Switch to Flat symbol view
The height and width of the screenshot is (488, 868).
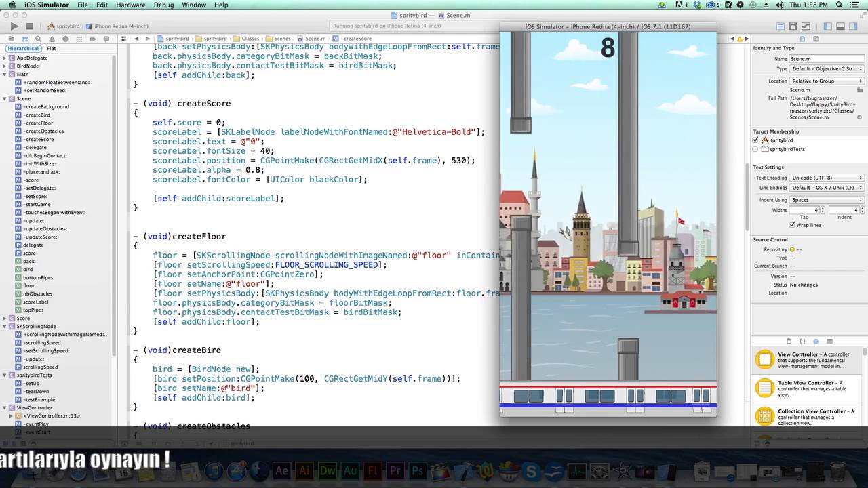tap(52, 49)
